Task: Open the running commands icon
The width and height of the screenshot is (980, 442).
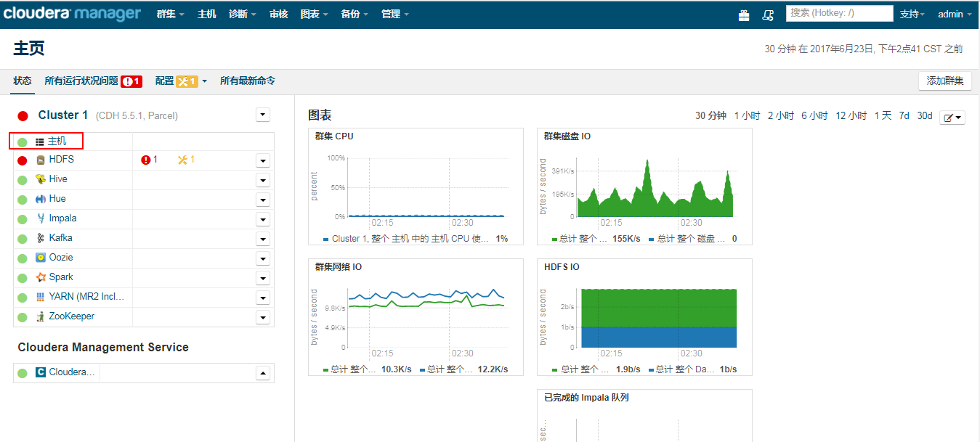Action: click(768, 15)
